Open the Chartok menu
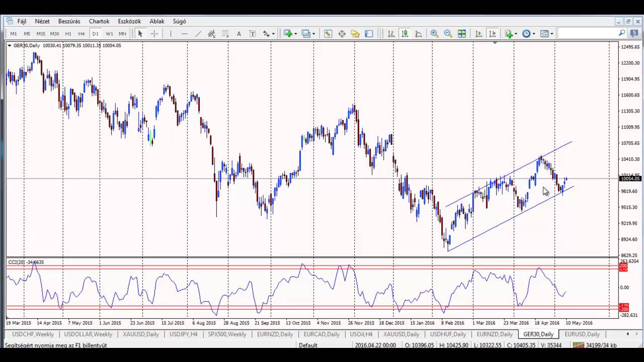644x362 pixels. (x=99, y=21)
